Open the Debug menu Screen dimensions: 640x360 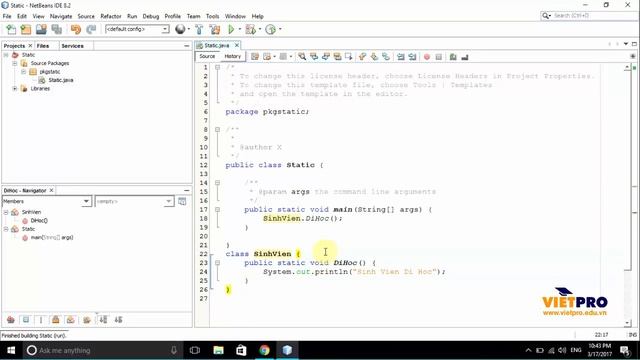(x=151, y=16)
